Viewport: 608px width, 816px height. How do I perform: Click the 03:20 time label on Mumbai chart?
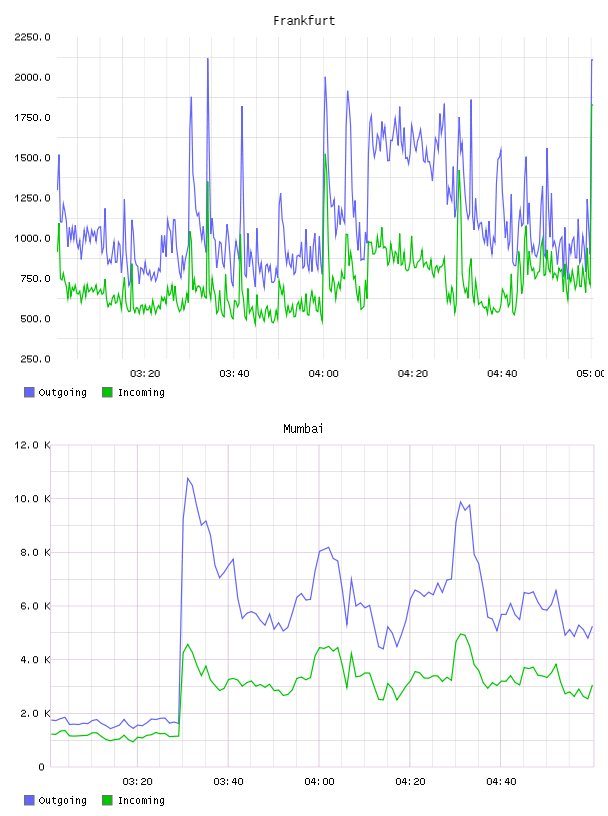[137, 782]
